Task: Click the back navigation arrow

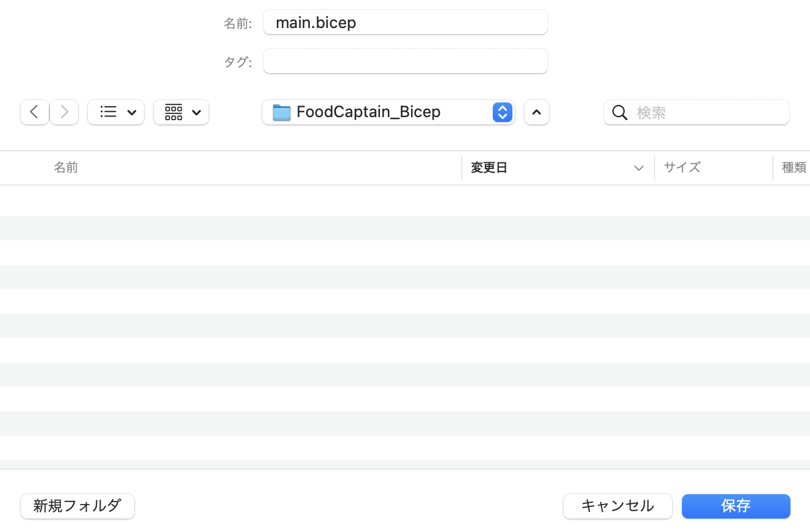Action: point(34,112)
